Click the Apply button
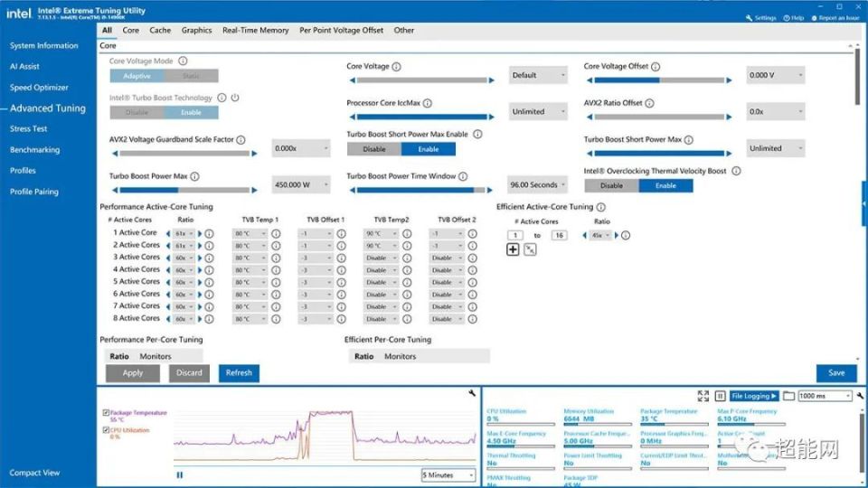 (133, 373)
